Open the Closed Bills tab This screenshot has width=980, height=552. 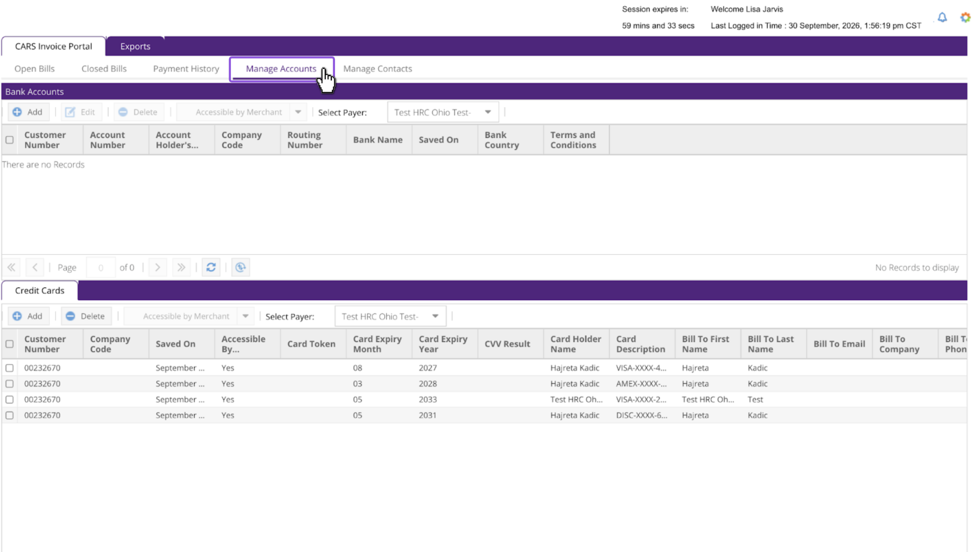click(x=104, y=69)
